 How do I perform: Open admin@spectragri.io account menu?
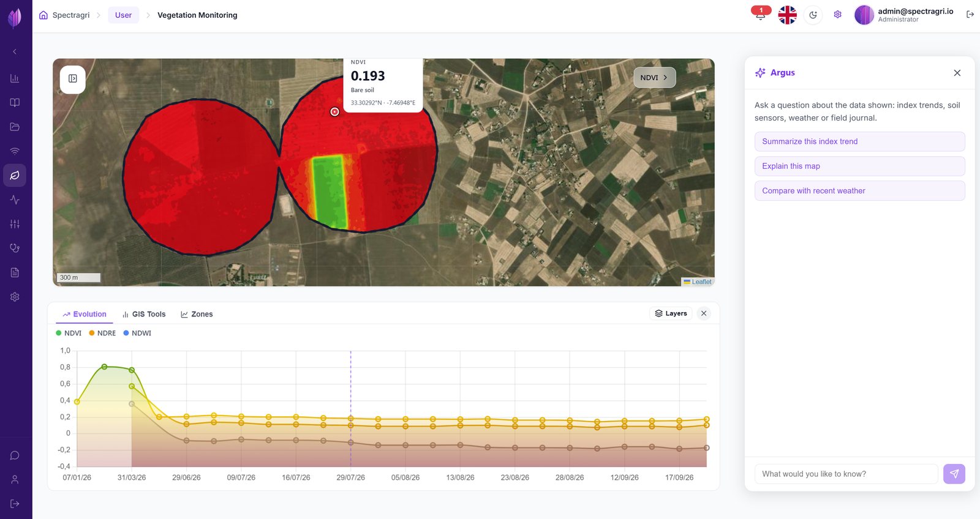pyautogui.click(x=904, y=15)
